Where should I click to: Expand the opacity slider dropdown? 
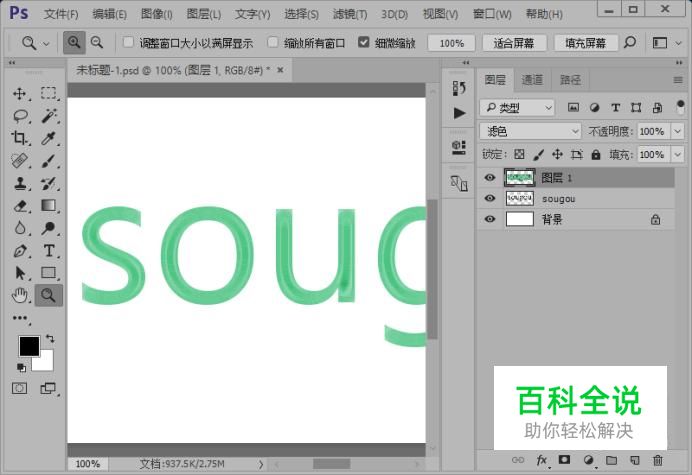pyautogui.click(x=677, y=131)
